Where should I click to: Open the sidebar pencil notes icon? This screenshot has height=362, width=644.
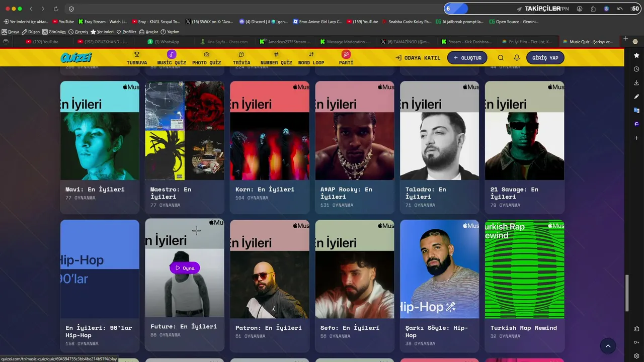click(x=636, y=97)
